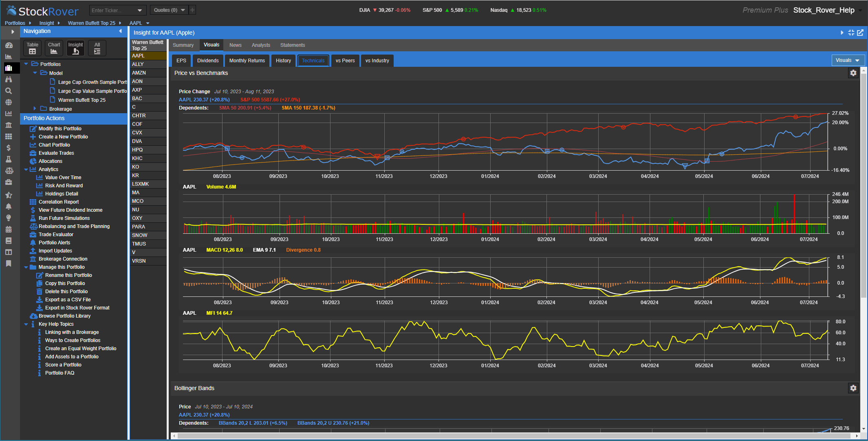
Task: Open the star ratings icon in sidebar
Action: coord(9,195)
